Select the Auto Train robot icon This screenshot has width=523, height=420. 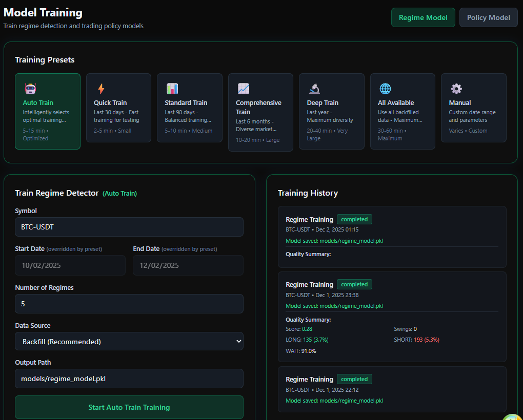pos(29,89)
